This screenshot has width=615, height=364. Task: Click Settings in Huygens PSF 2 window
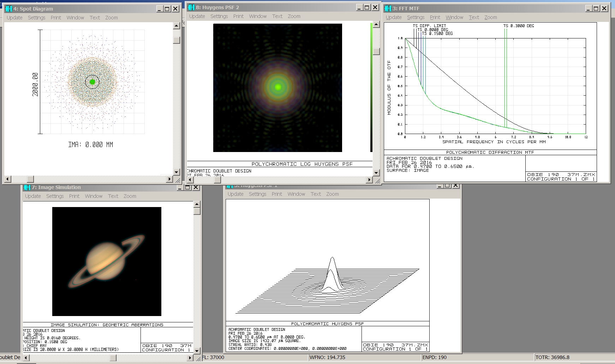[x=219, y=16]
